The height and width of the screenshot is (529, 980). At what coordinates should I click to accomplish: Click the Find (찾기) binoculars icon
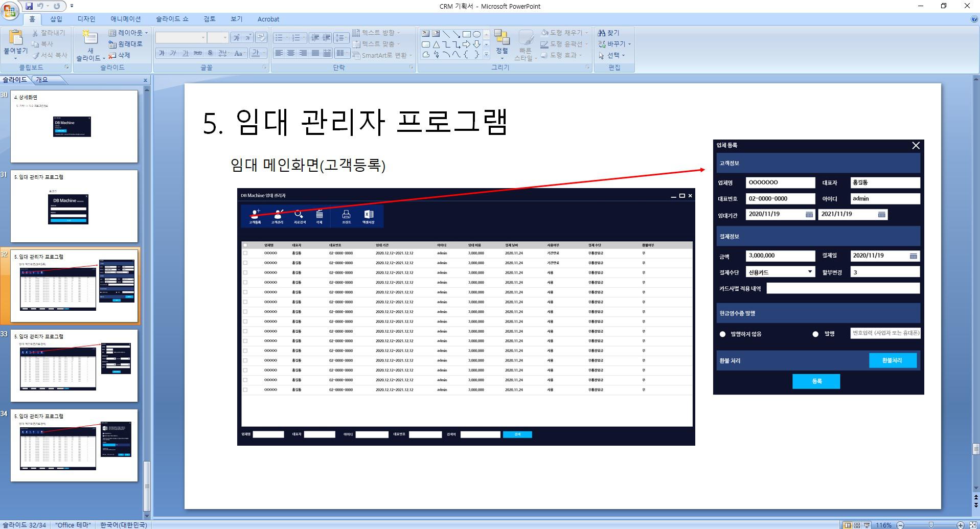coord(608,33)
